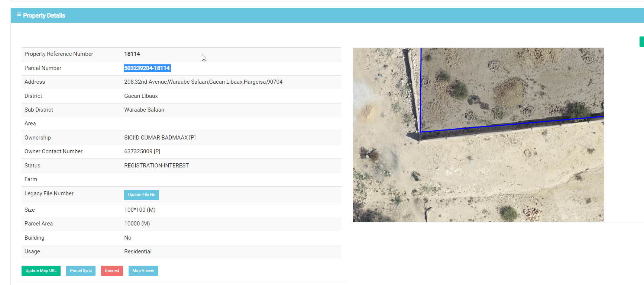The width and height of the screenshot is (644, 285).
Task: Click the parcel aerial map thumbnail
Action: click(x=478, y=135)
